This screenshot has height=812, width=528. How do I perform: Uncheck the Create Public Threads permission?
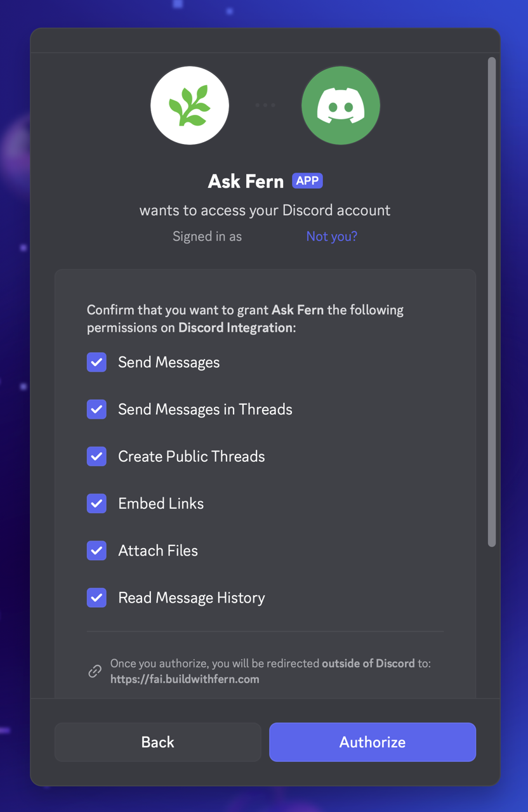coord(96,456)
